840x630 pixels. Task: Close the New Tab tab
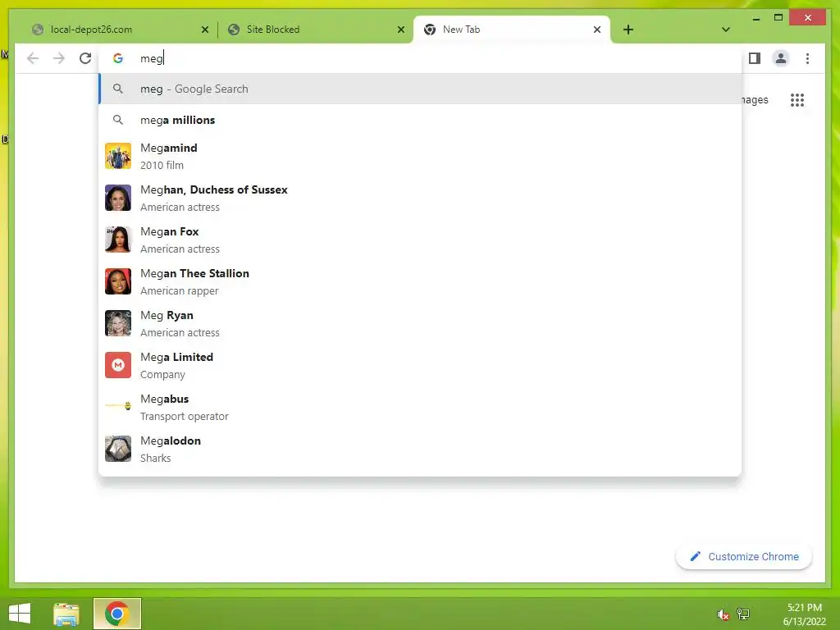[597, 30]
